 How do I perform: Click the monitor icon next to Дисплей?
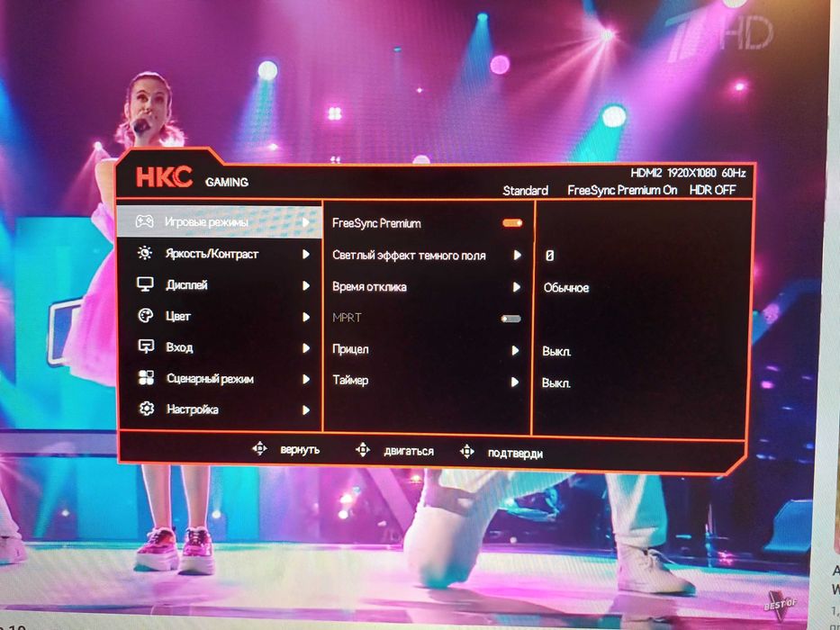[x=145, y=284]
